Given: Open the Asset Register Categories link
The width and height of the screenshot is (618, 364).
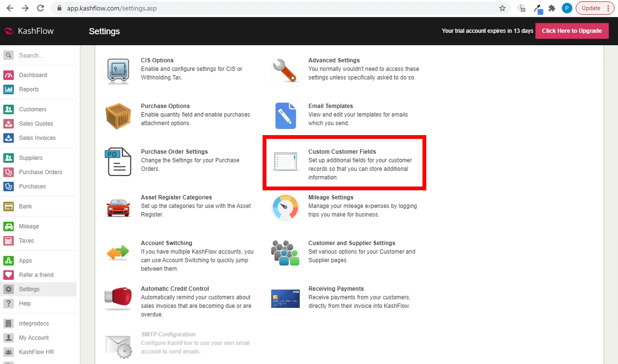Looking at the screenshot, I should coord(177,197).
